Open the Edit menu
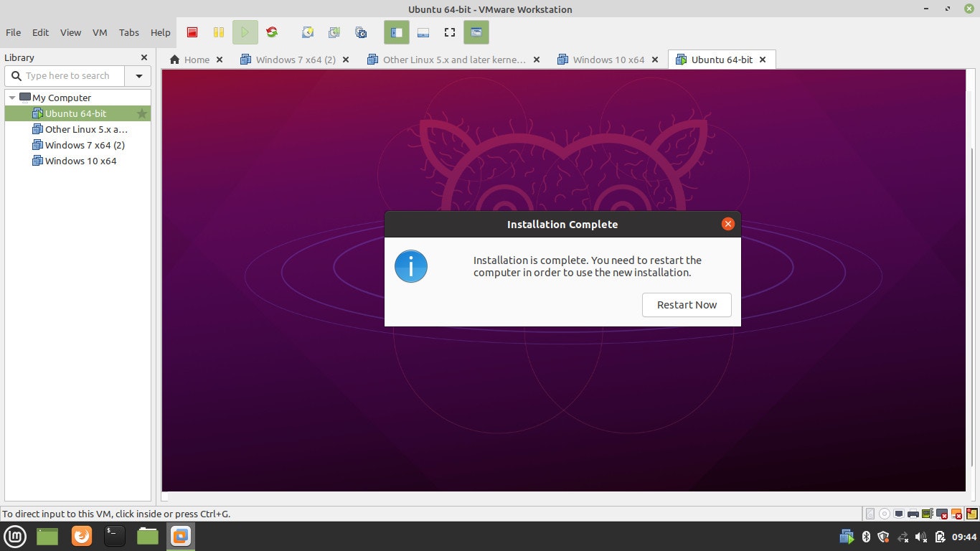This screenshot has width=980, height=551. [41, 32]
